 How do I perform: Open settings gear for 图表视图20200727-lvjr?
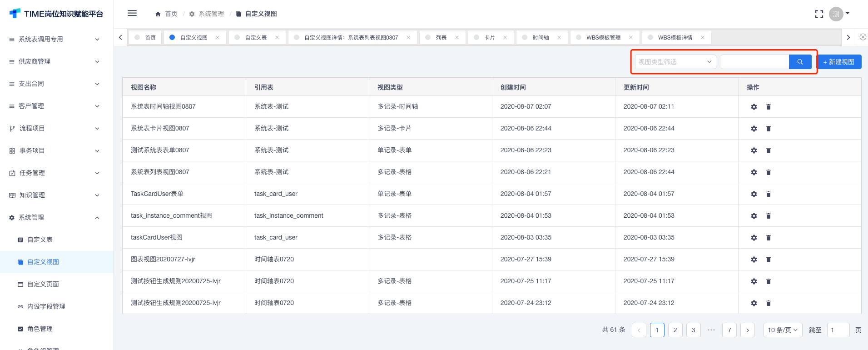tap(754, 260)
